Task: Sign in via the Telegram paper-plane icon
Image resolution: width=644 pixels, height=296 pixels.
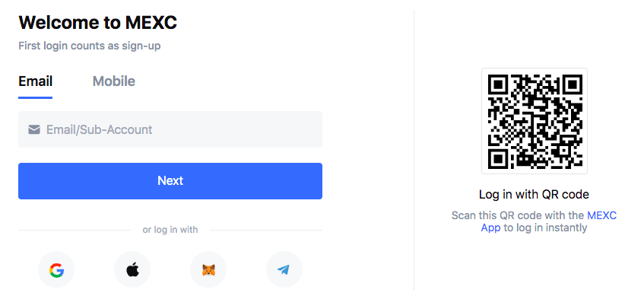Action: click(284, 269)
